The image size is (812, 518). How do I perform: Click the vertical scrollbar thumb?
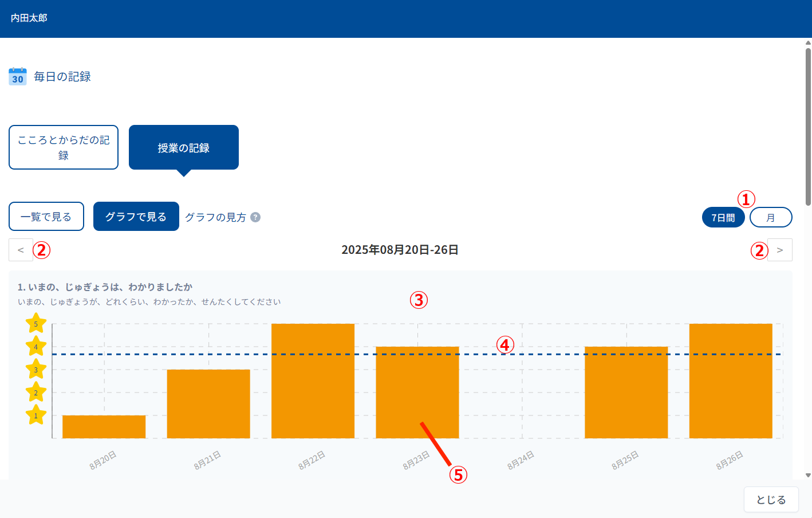[x=808, y=126]
